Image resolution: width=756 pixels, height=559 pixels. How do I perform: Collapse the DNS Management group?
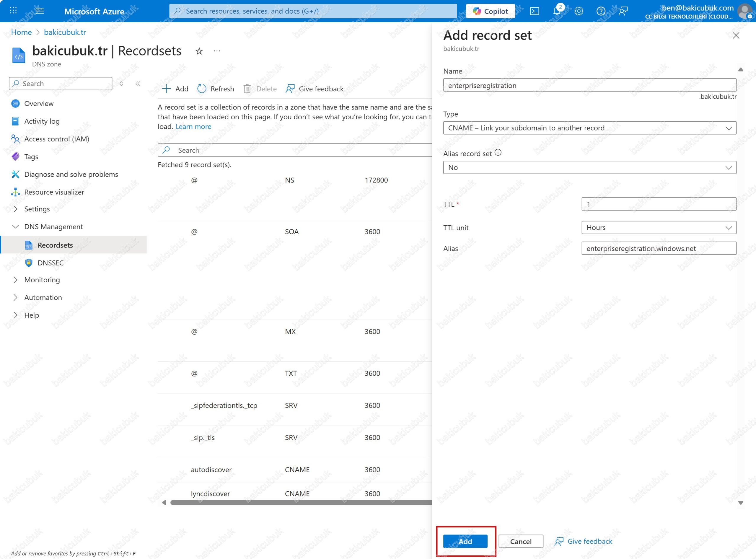53,227
